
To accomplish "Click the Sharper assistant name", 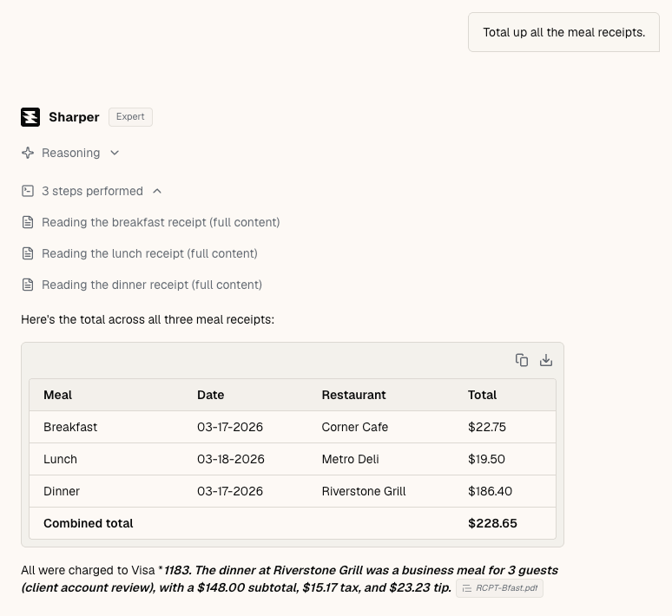I will (74, 117).
